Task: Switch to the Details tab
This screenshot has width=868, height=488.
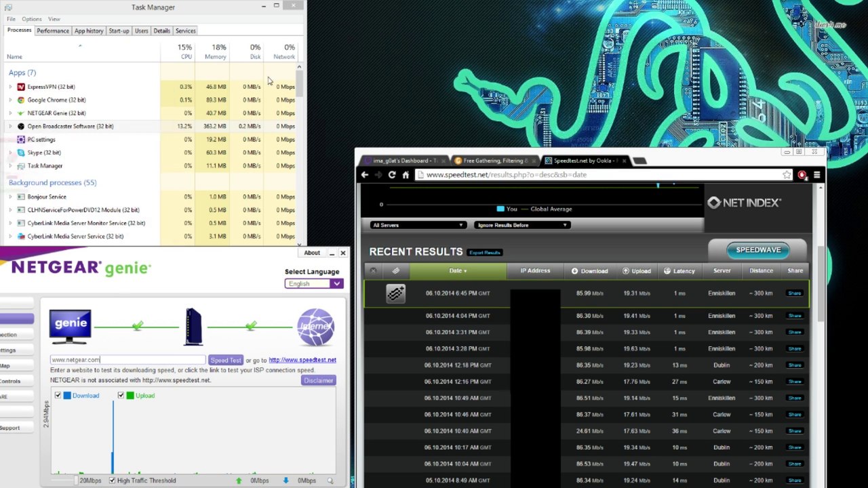Action: [x=161, y=30]
